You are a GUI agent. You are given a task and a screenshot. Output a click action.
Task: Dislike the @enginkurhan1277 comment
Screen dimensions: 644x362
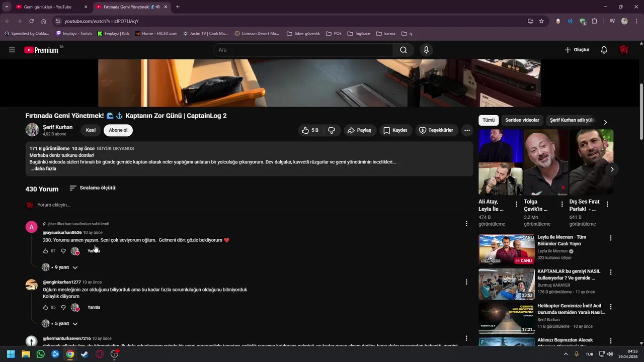click(x=63, y=307)
